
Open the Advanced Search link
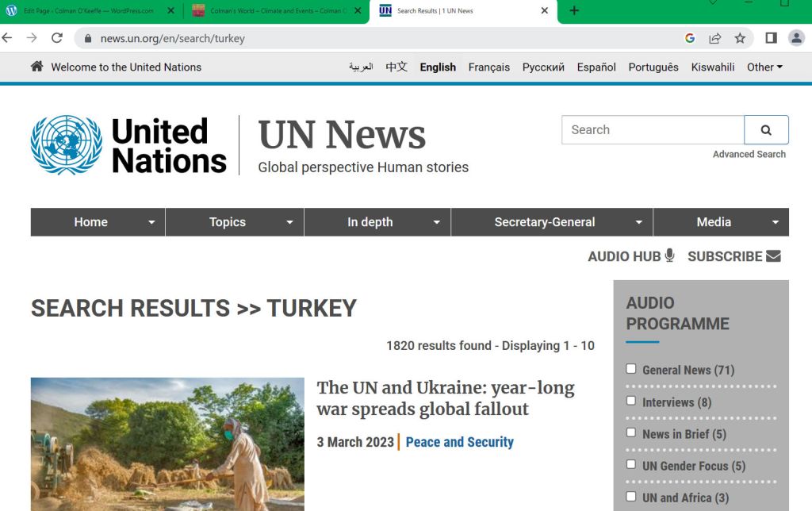tap(749, 154)
